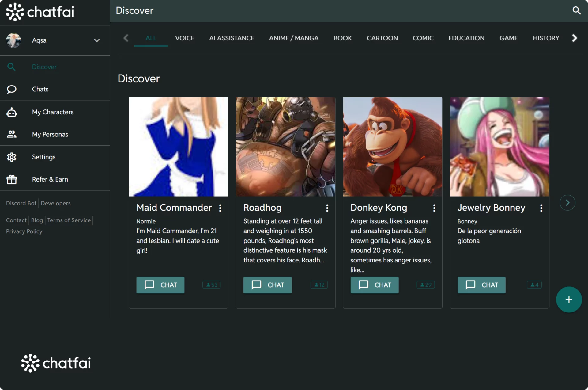Viewport: 588px width, 390px height.
Task: Click the My Characters robot icon
Action: [x=12, y=112]
